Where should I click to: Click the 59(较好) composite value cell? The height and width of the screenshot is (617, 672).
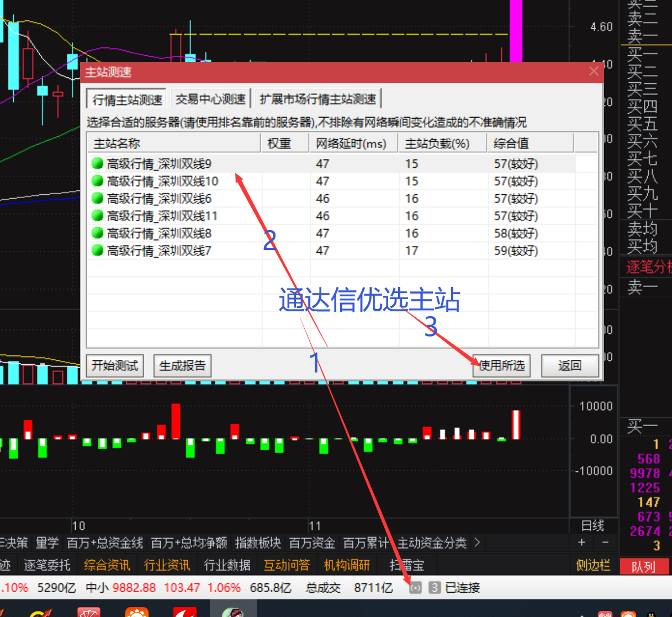click(516, 251)
